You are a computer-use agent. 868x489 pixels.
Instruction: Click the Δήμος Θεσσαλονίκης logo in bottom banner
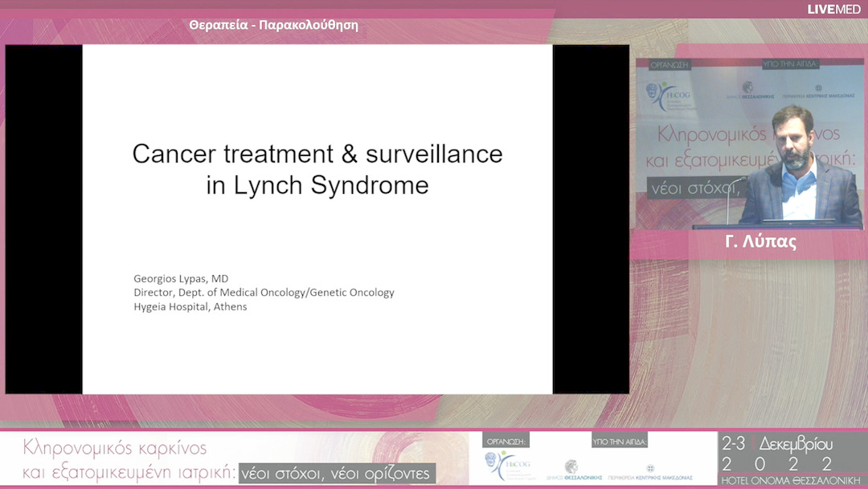572,470
